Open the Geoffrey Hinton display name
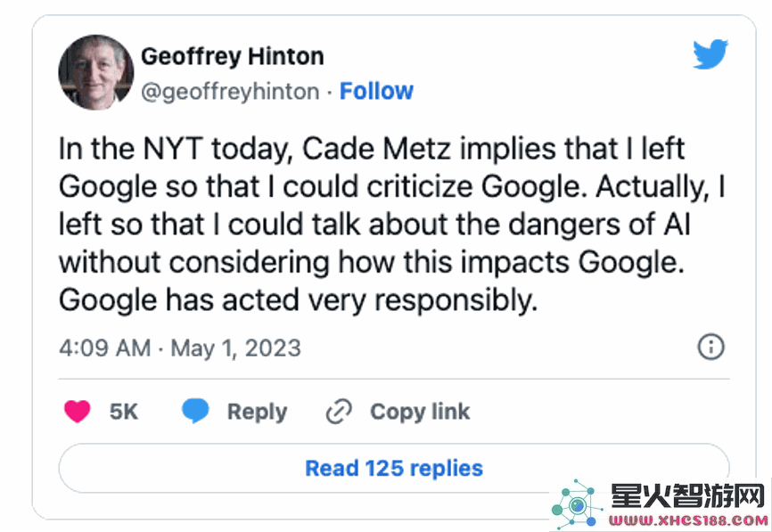Viewport: 772px width, 532px height. [x=233, y=56]
